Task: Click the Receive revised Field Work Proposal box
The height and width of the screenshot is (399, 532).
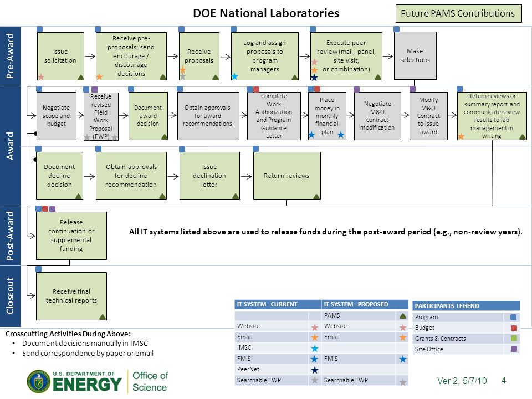Action: click(x=101, y=117)
